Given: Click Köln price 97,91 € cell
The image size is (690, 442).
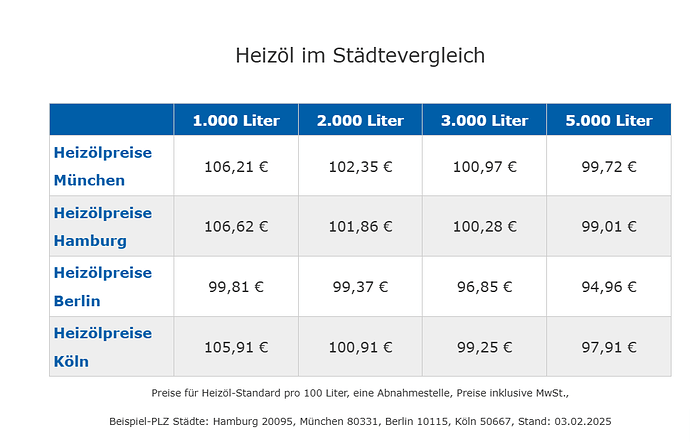Looking at the screenshot, I should click(x=609, y=347).
